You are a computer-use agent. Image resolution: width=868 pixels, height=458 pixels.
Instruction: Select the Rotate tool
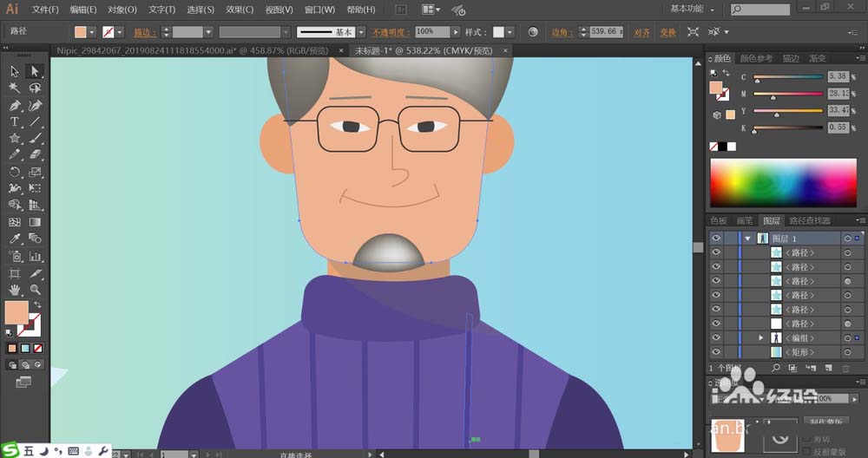pos(15,172)
